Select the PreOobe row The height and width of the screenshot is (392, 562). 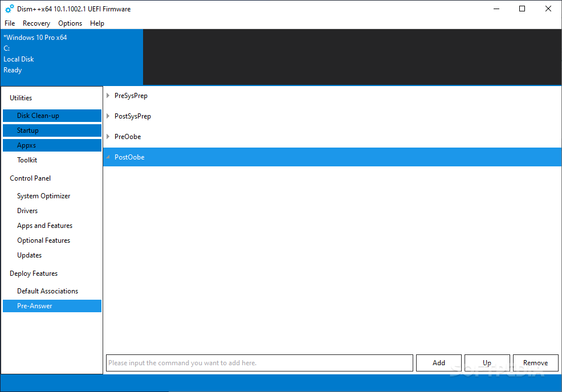tap(332, 137)
